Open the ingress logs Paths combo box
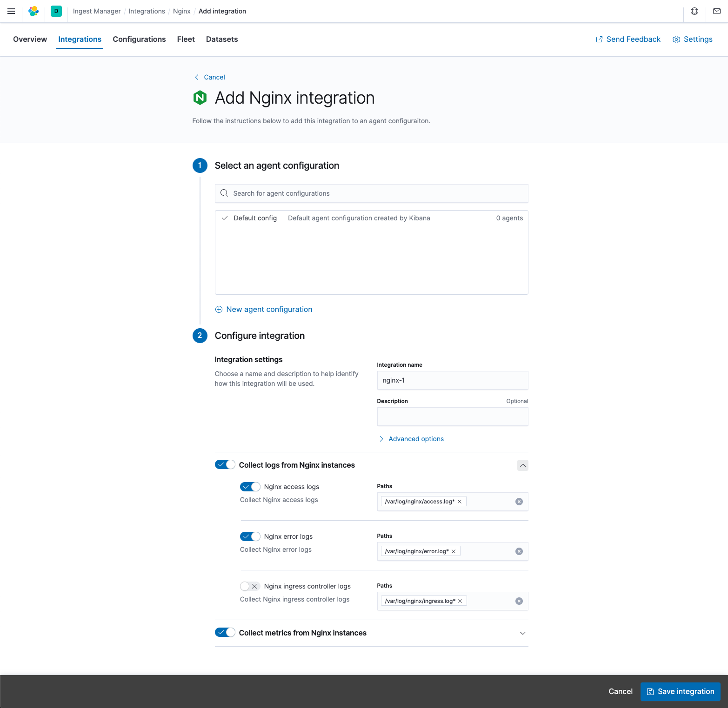The image size is (728, 708). pyautogui.click(x=453, y=601)
